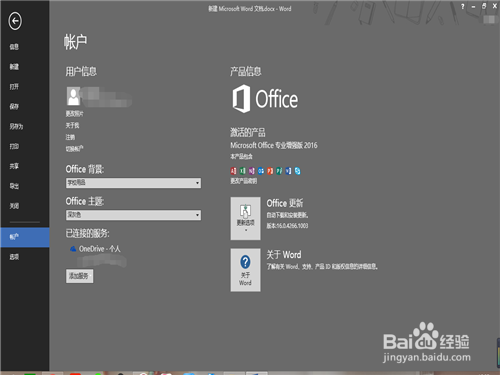This screenshot has width=500, height=375.
Task: Click the user profile photo icon
Action: [x=73, y=96]
